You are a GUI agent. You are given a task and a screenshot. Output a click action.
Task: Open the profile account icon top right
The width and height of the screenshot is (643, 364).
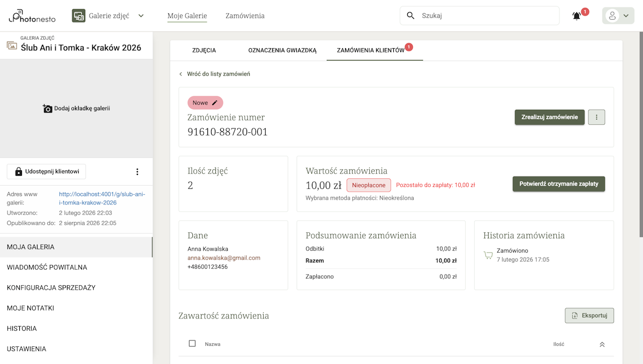coord(614,16)
